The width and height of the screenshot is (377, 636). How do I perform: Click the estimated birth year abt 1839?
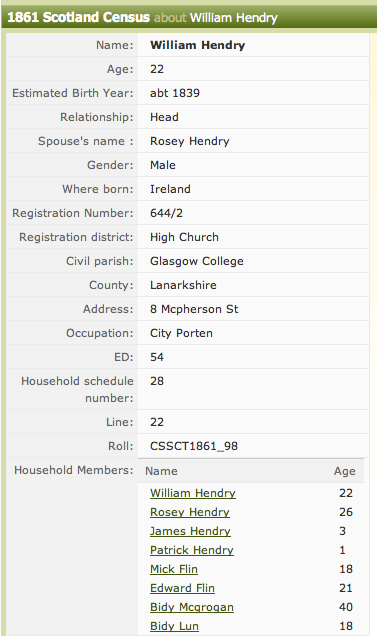point(175,93)
